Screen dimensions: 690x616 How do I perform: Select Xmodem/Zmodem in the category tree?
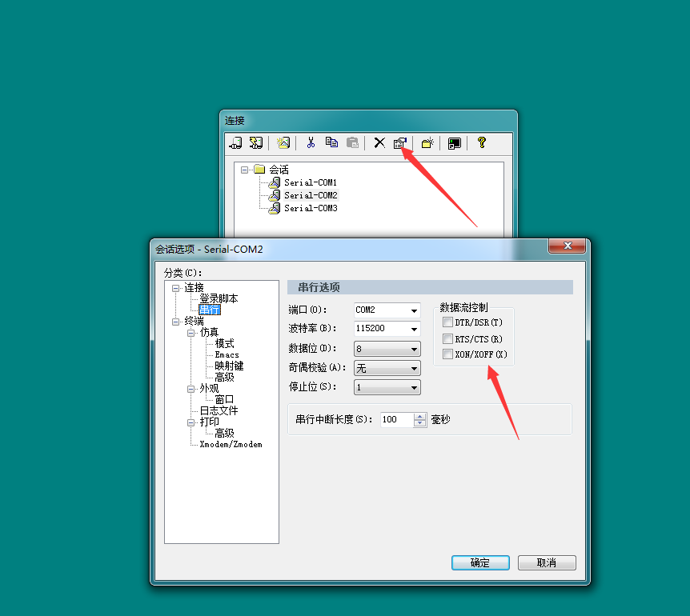pyautogui.click(x=231, y=445)
